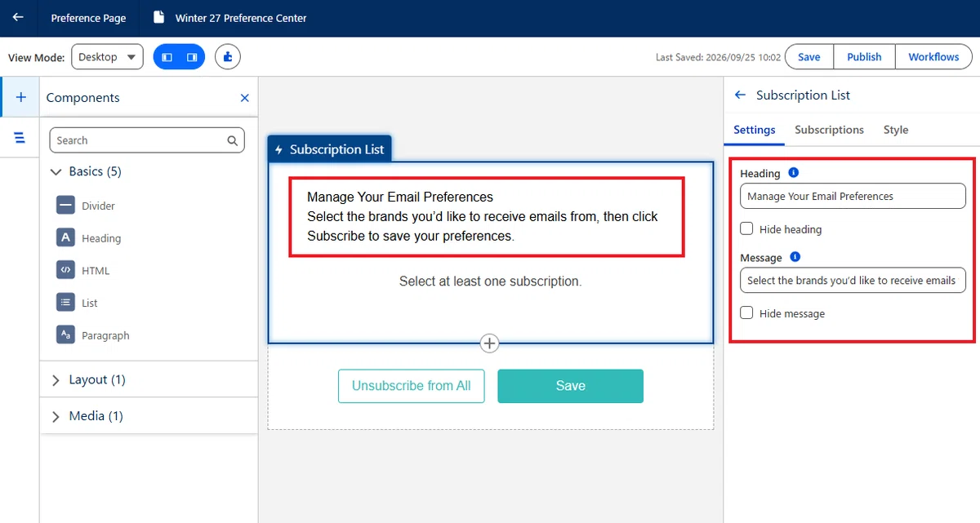The width and height of the screenshot is (980, 523).
Task: Open the outline list icon in left rail
Action: click(20, 138)
